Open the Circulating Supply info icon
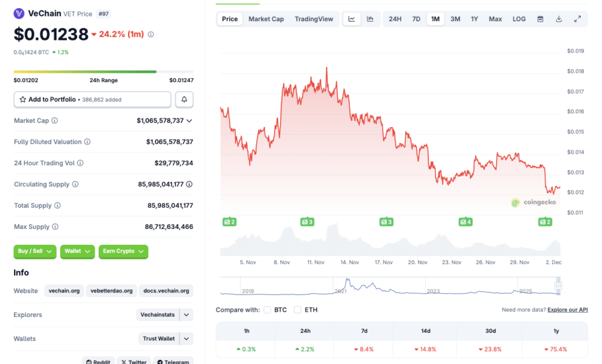Screen dimensions: 602x364 point(74,184)
